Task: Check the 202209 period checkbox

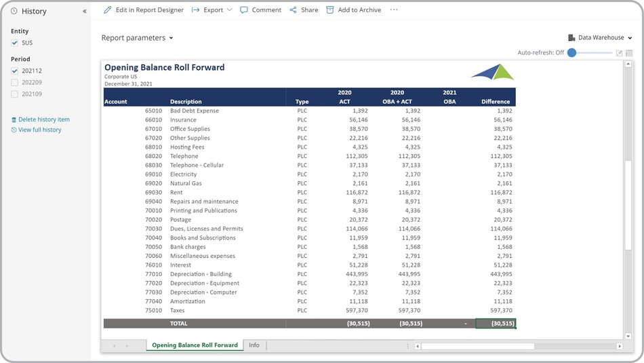Action: (x=15, y=83)
